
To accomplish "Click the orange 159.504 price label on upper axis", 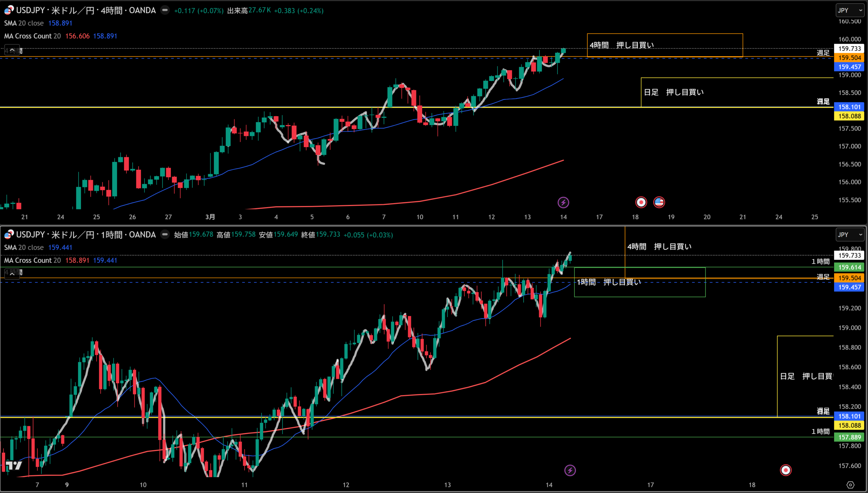I will click(849, 58).
